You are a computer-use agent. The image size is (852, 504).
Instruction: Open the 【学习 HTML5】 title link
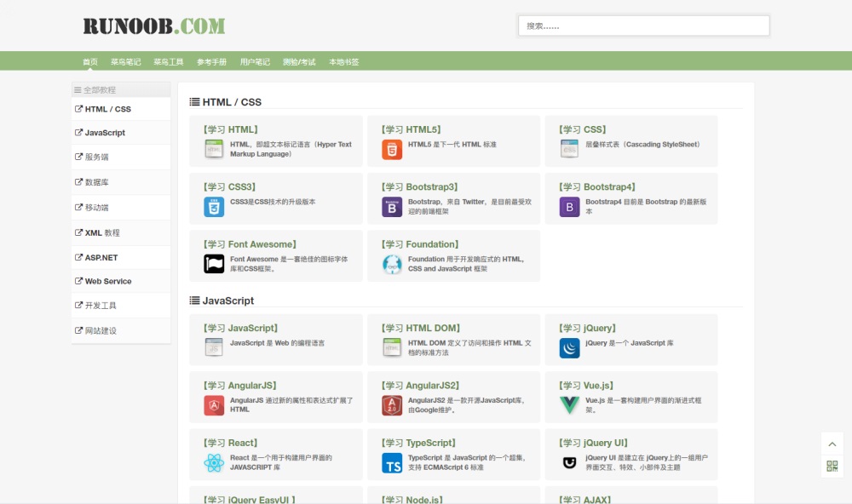412,129
